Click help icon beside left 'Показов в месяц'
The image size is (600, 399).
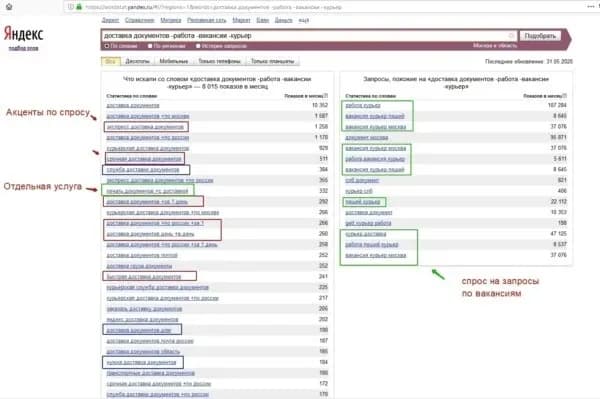pyautogui.click(x=326, y=96)
